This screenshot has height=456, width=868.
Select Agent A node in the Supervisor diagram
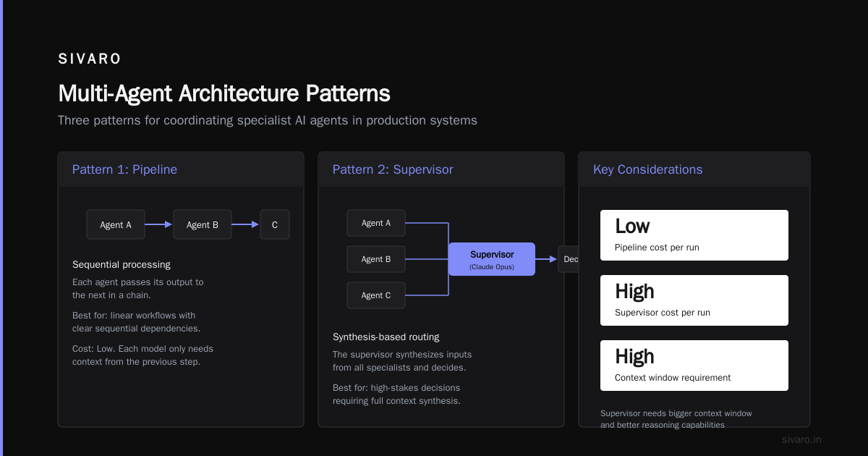click(x=376, y=223)
